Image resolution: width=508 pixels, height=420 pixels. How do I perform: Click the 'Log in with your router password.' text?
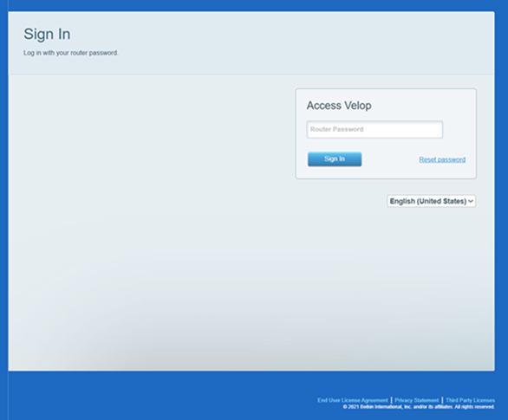(71, 53)
